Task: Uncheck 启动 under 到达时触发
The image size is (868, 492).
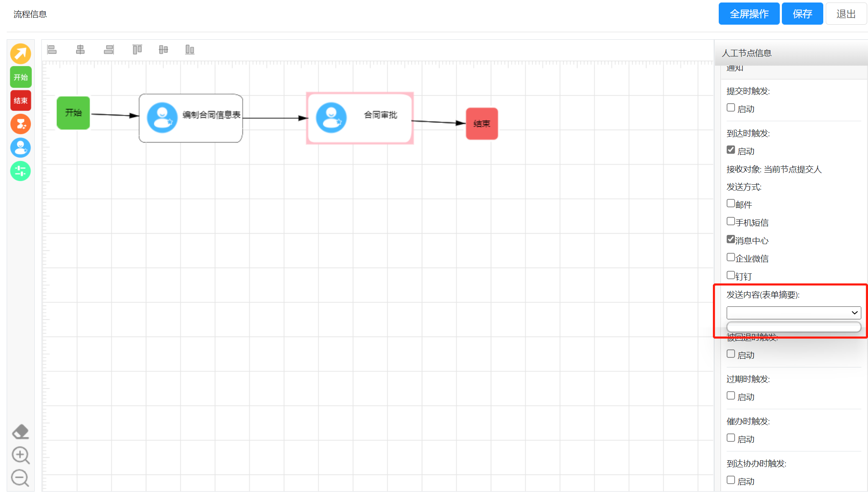Action: 731,150
